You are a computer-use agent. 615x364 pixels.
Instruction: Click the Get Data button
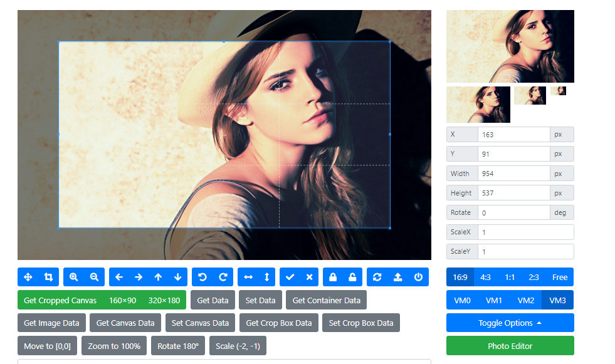pos(213,300)
